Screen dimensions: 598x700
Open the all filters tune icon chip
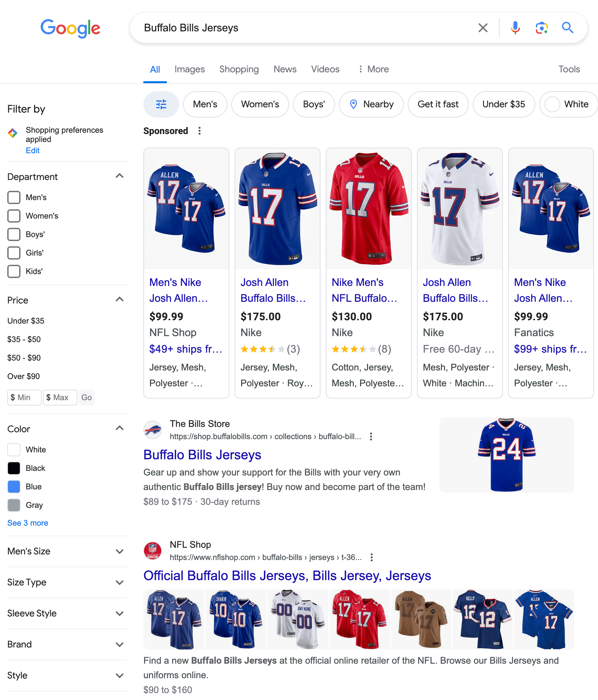[161, 104]
